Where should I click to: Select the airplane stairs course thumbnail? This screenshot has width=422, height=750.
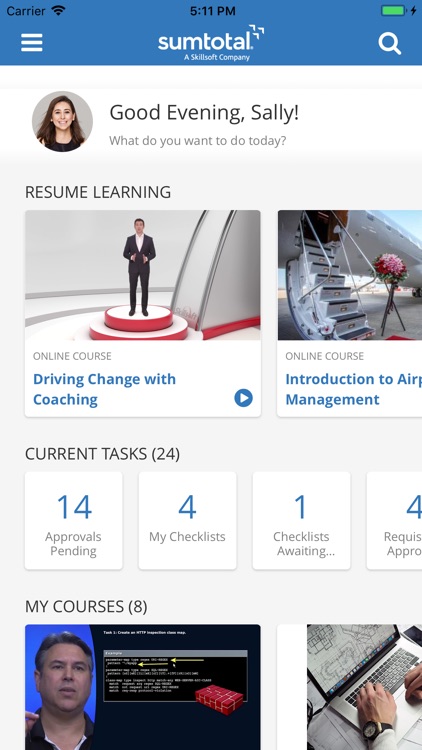350,275
